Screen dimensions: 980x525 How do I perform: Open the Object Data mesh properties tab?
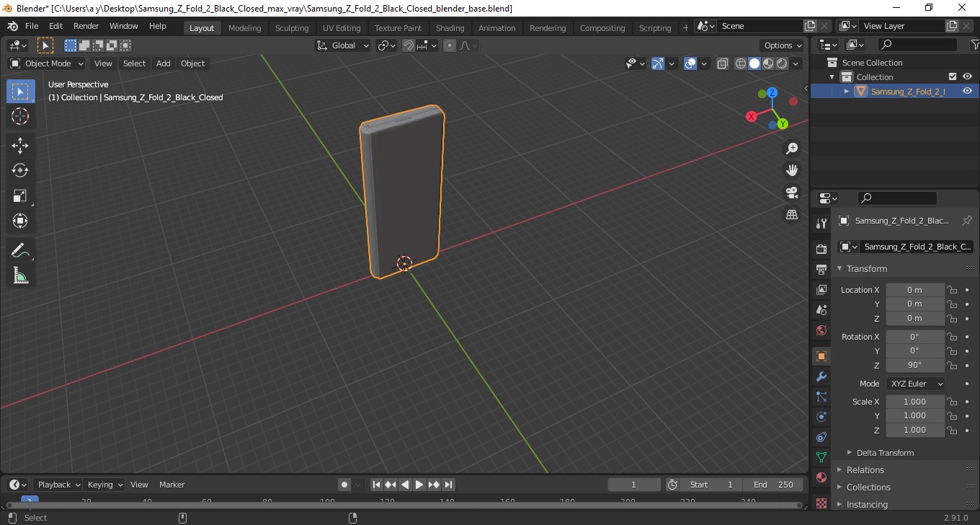(821, 457)
